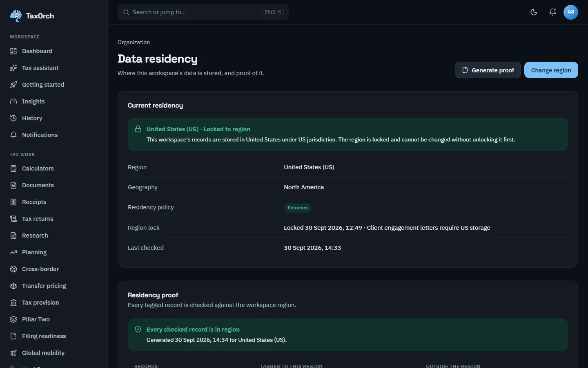
Task: Click the Enforced policy badge
Action: point(298,208)
